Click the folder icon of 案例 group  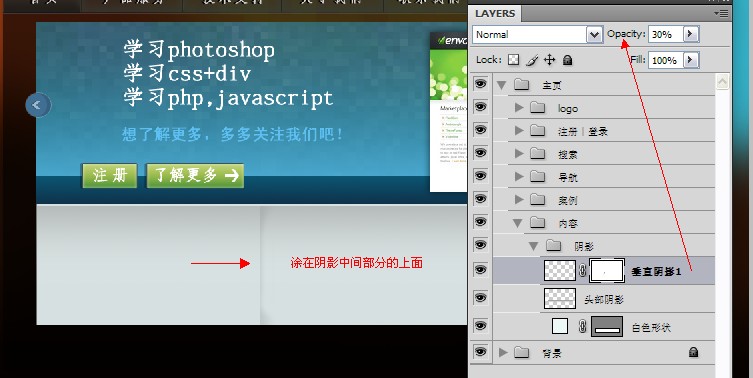(x=537, y=199)
